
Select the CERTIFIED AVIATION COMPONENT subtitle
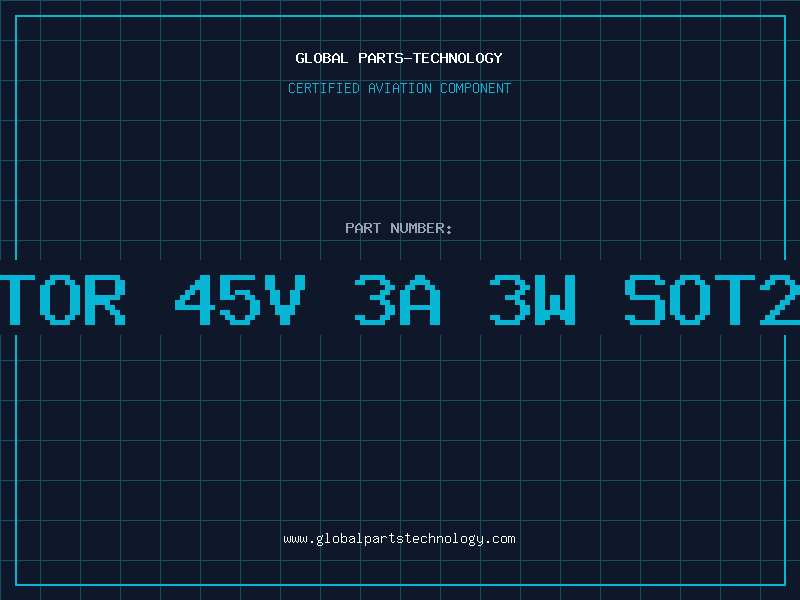pyautogui.click(x=399, y=88)
